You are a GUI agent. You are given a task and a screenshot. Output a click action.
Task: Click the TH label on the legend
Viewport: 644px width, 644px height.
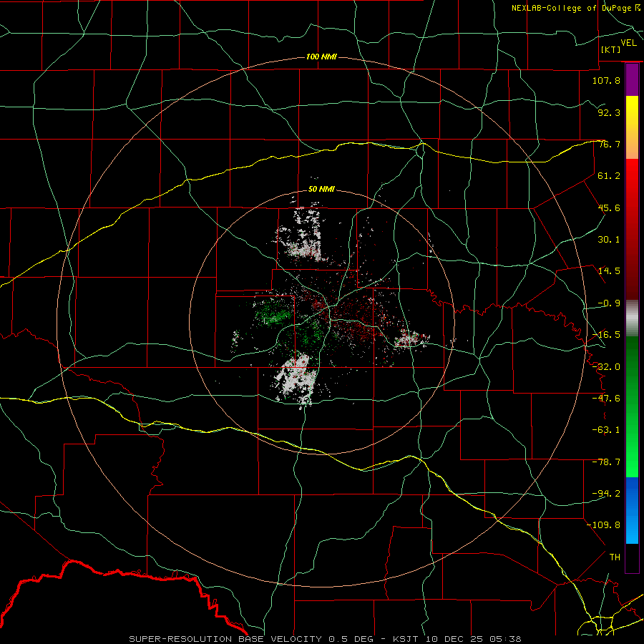[615, 557]
